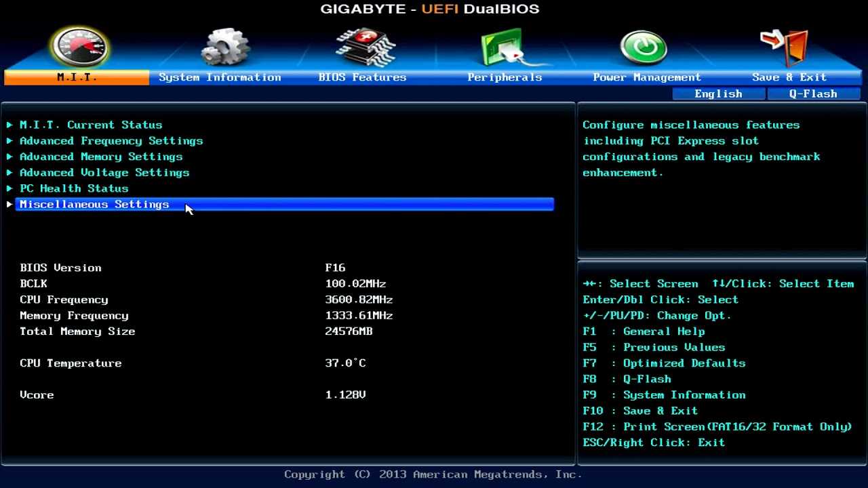Open Advanced Voltage Settings
Screen dimensions: 868x488
[x=104, y=173]
